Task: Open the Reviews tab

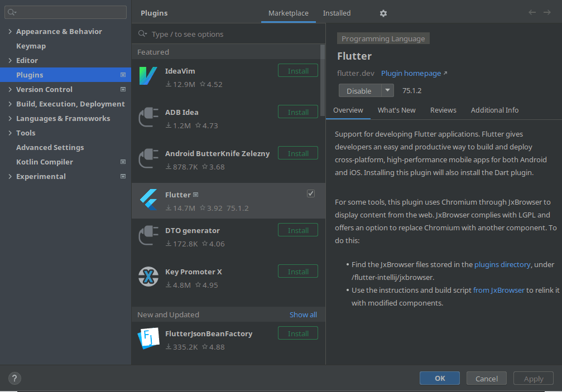Action: pos(443,110)
